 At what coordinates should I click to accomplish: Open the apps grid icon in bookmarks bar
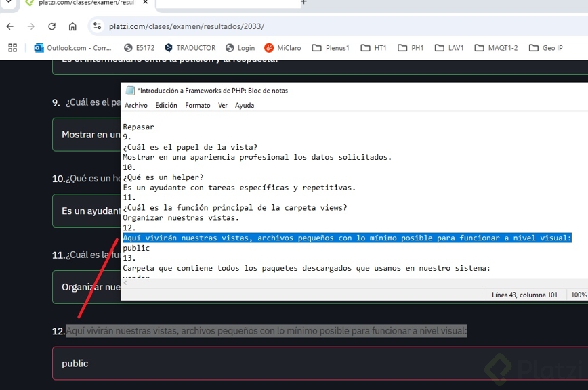(12, 48)
